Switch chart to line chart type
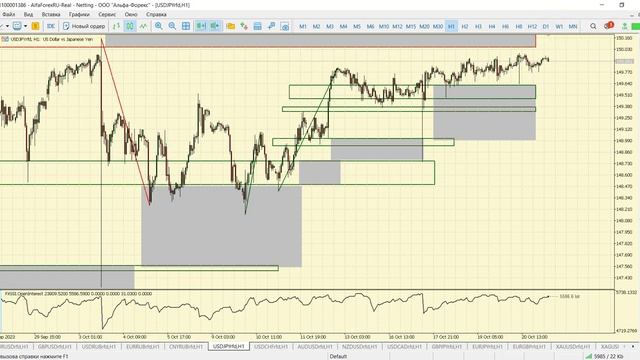Viewport: 640px width, 360px height. point(143,26)
